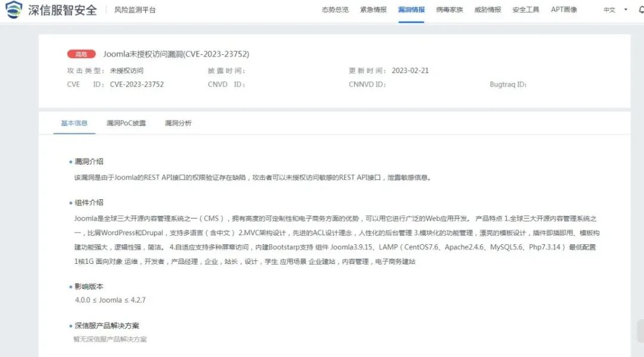Click the 深信服产品解决方案 section heading
Viewport: 644px width, 357px height.
[x=107, y=326]
